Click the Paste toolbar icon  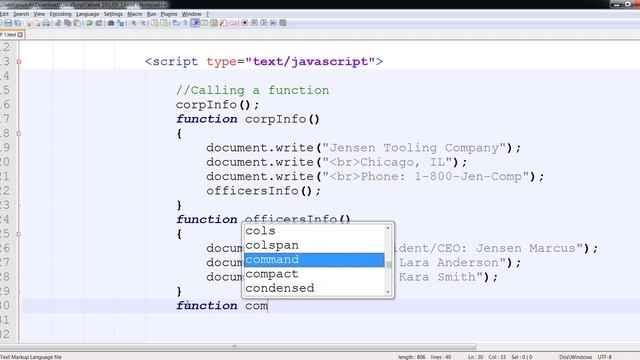coord(76,23)
